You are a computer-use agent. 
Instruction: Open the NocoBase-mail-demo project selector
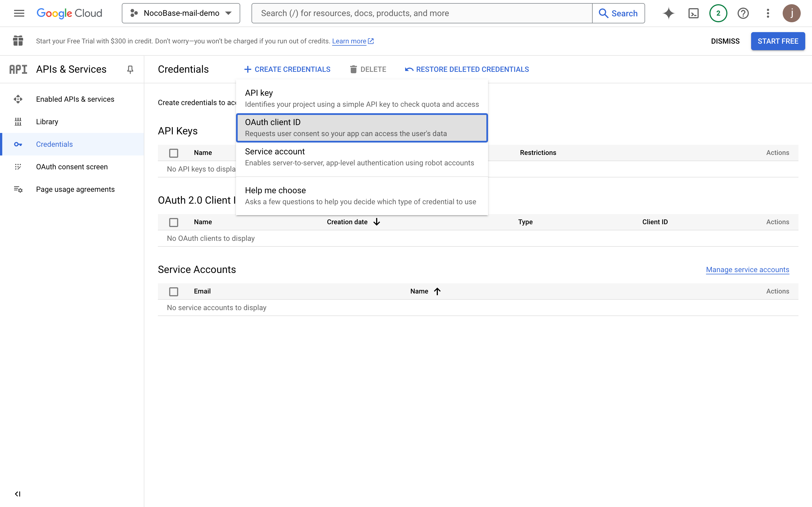(x=181, y=13)
